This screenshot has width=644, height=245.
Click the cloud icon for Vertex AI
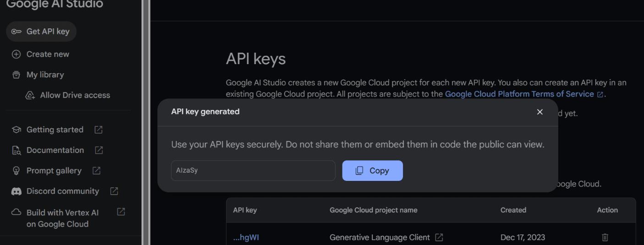coord(16,212)
